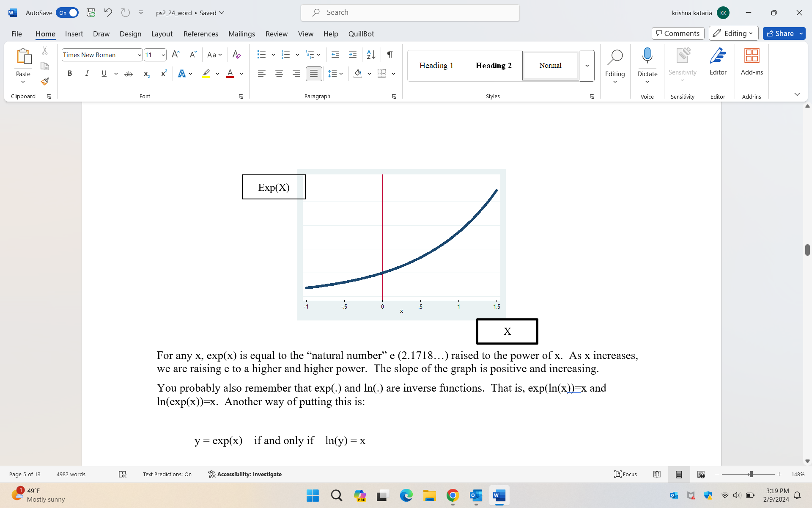The width and height of the screenshot is (812, 508).
Task: Click Show/Hide paragraph marks icon
Action: tap(390, 55)
